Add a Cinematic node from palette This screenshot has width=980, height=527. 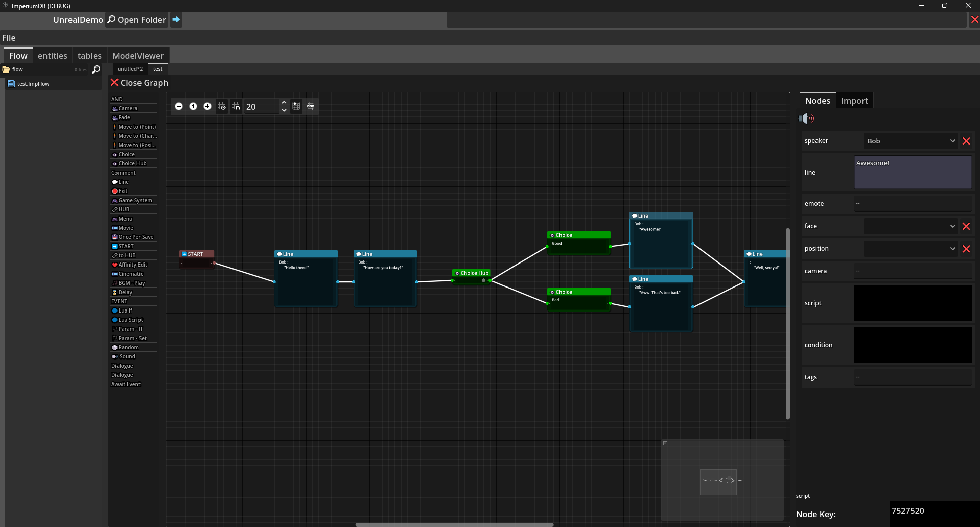click(134, 274)
